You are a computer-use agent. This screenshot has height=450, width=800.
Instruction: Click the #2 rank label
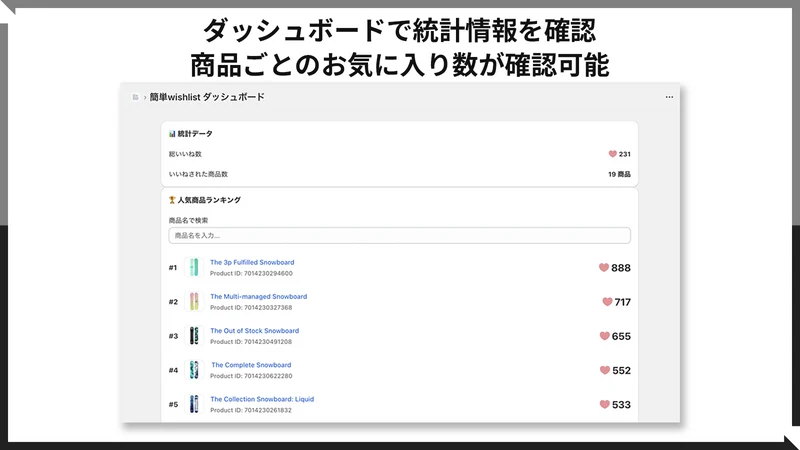[173, 302]
